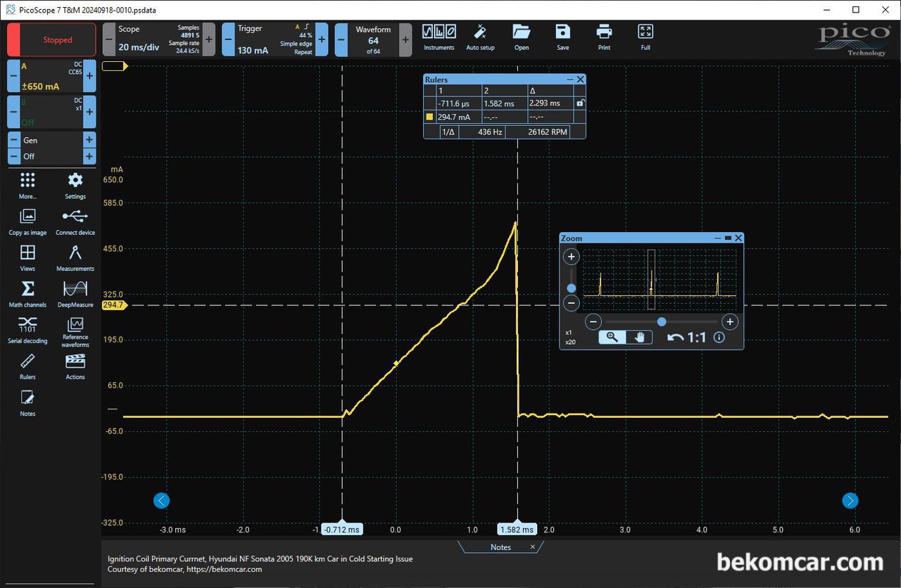Screen dimensions: 901x588
Task: Open Serial decoding tool
Action: pyautogui.click(x=27, y=330)
